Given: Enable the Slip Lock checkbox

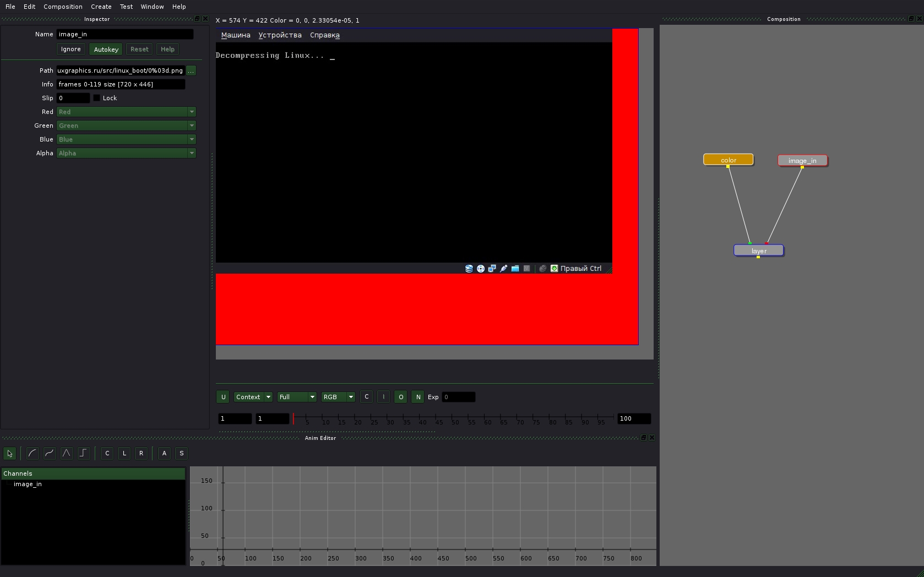Looking at the screenshot, I should click(x=97, y=98).
